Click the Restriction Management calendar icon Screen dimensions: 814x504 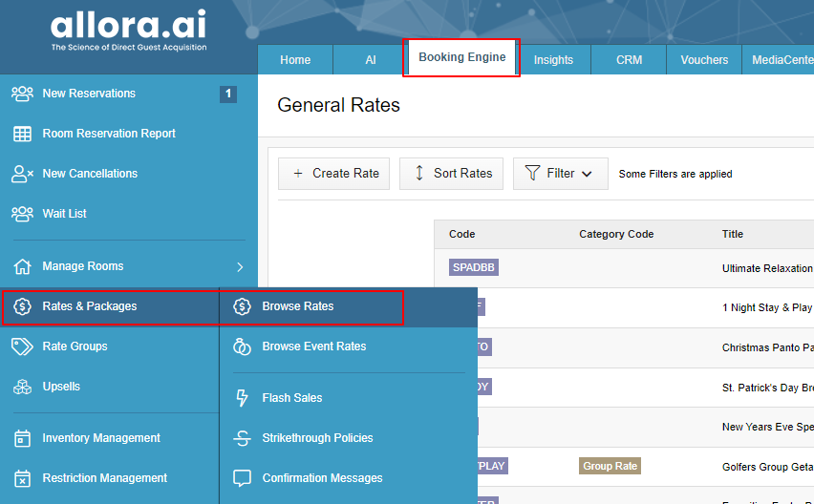tap(22, 478)
